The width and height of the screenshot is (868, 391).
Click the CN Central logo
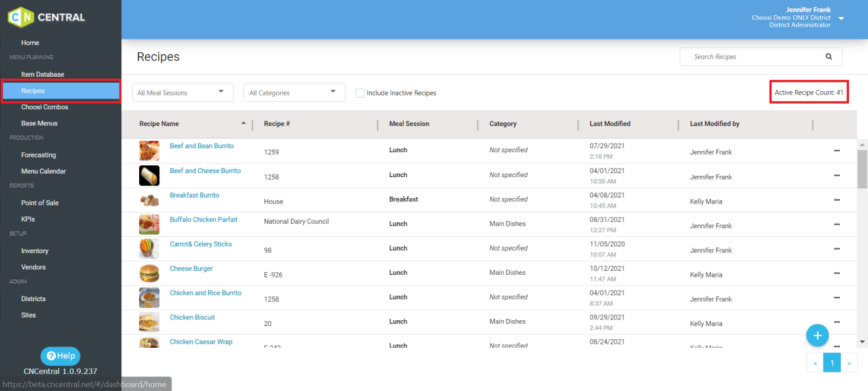(47, 17)
